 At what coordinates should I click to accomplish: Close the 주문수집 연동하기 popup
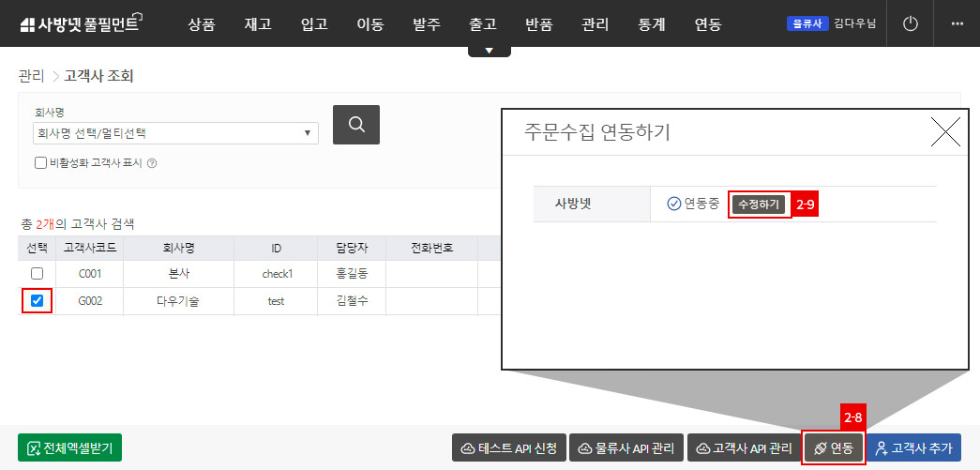point(945,132)
